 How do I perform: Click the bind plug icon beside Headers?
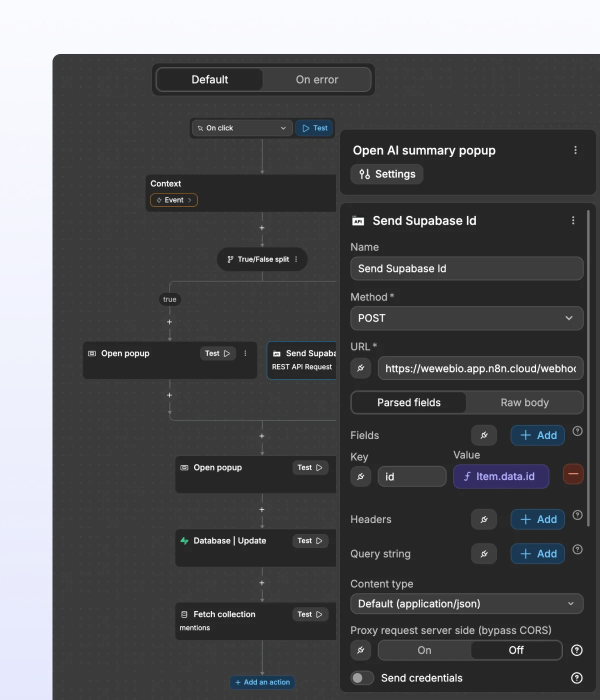(484, 519)
